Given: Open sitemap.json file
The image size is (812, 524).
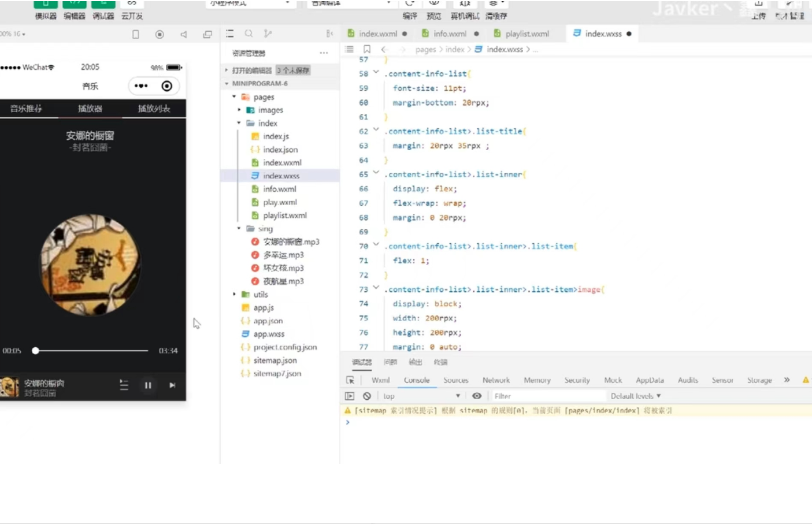Looking at the screenshot, I should click(x=275, y=361).
